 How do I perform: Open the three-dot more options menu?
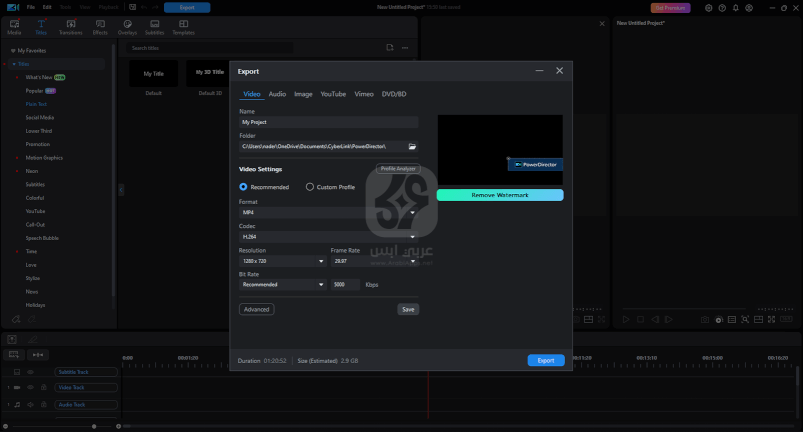pyautogui.click(x=405, y=48)
